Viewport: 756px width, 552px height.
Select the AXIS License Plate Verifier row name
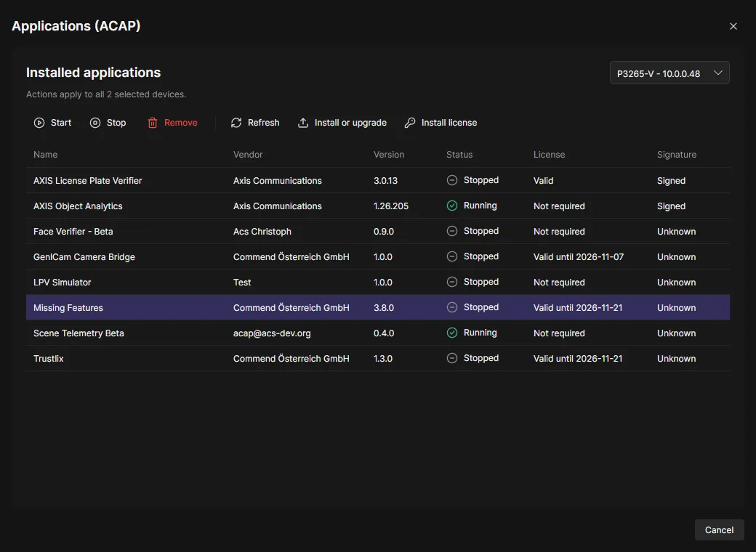point(88,181)
